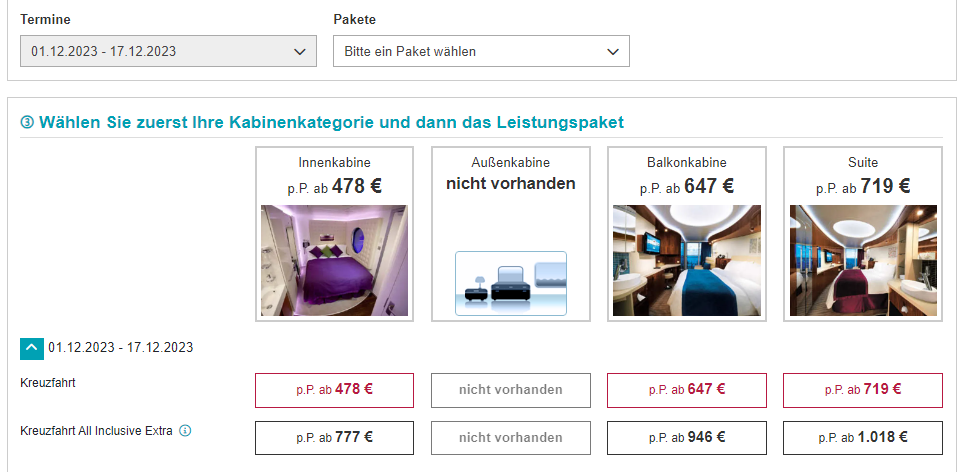Choose All Inclusive Extra Suite 1.018 €
Screen dimensions: 957x472
tap(863, 438)
